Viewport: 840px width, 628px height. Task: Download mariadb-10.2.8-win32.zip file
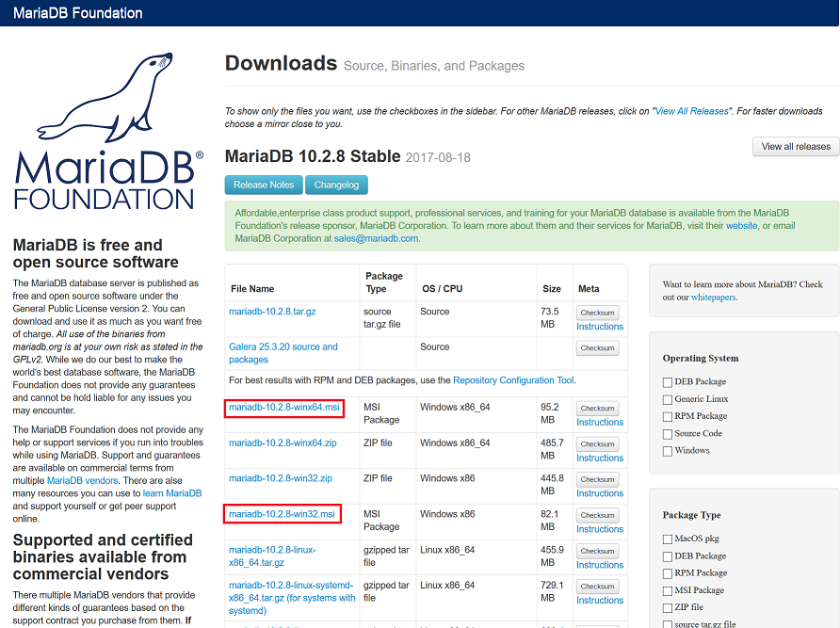tap(281, 478)
